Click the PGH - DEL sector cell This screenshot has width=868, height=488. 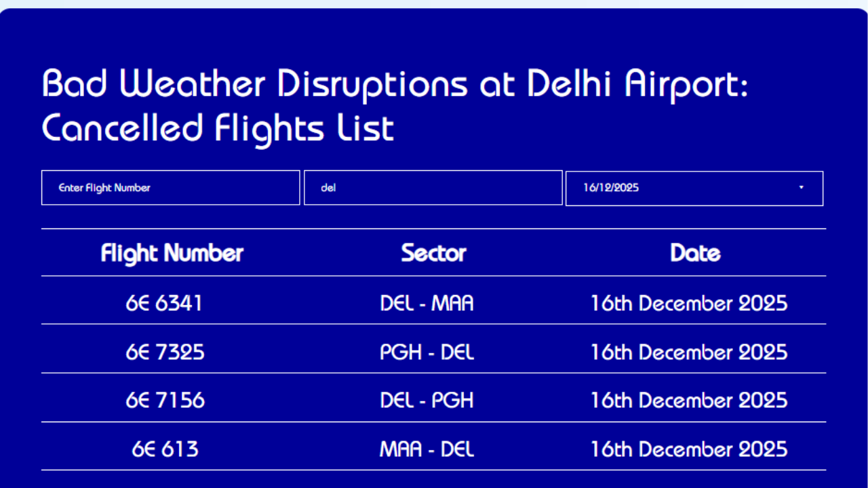[426, 352]
